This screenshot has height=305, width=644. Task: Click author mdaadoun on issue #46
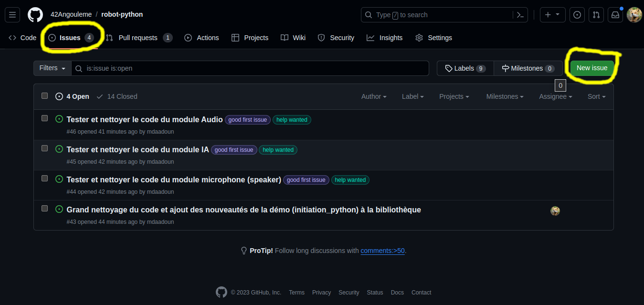(x=160, y=132)
